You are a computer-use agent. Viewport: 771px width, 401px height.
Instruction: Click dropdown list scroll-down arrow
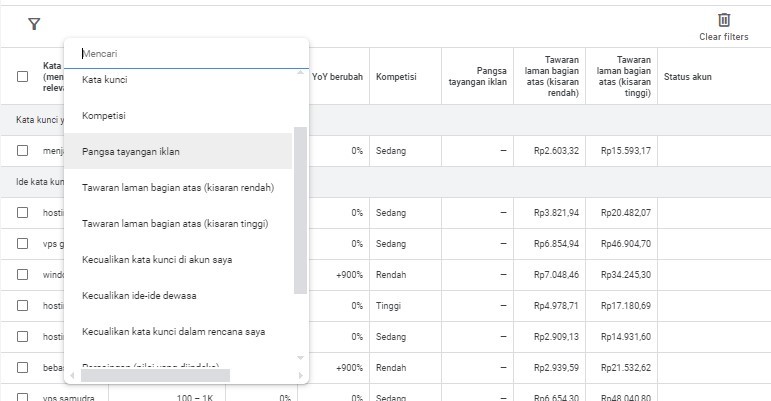pos(300,358)
